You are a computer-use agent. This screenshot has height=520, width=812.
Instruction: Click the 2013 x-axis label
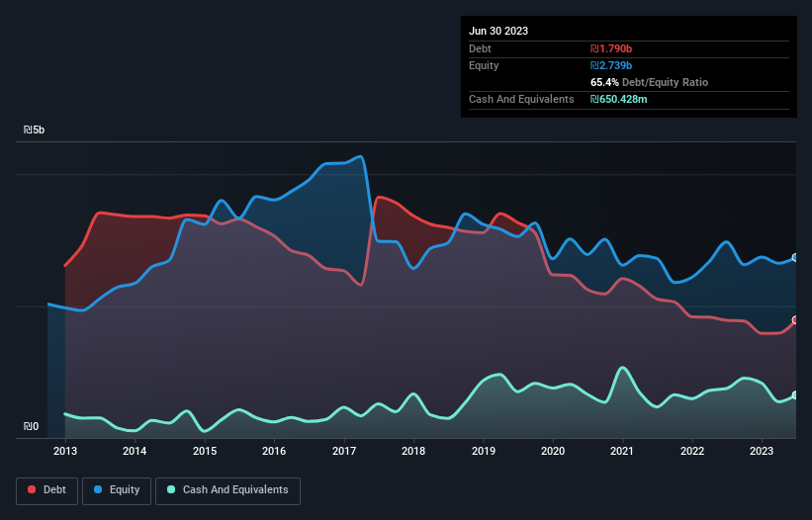[x=65, y=451]
